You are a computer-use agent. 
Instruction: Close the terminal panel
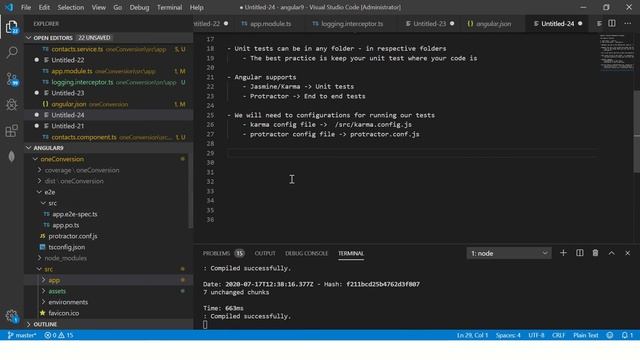(627, 253)
